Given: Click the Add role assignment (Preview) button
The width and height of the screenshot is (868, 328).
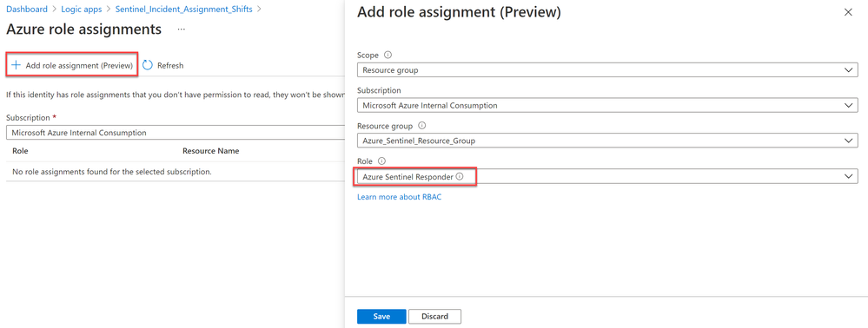Looking at the screenshot, I should 72,65.
